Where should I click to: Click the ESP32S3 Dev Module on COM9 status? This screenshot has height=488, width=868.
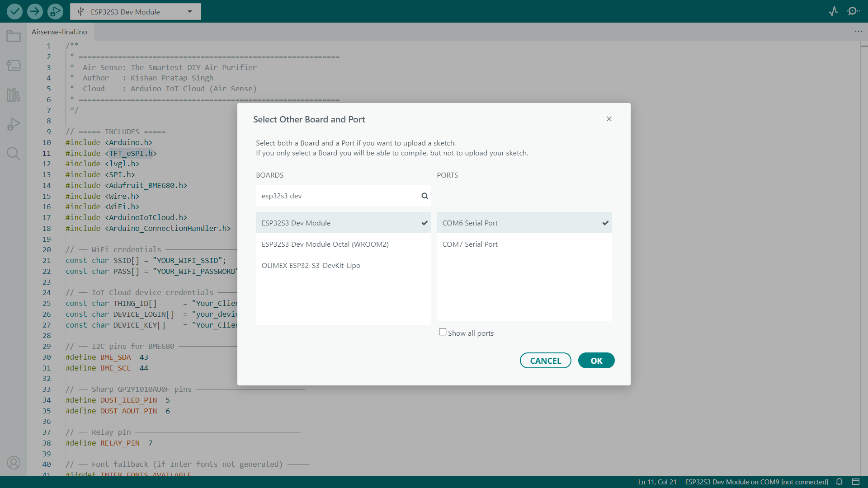756,482
